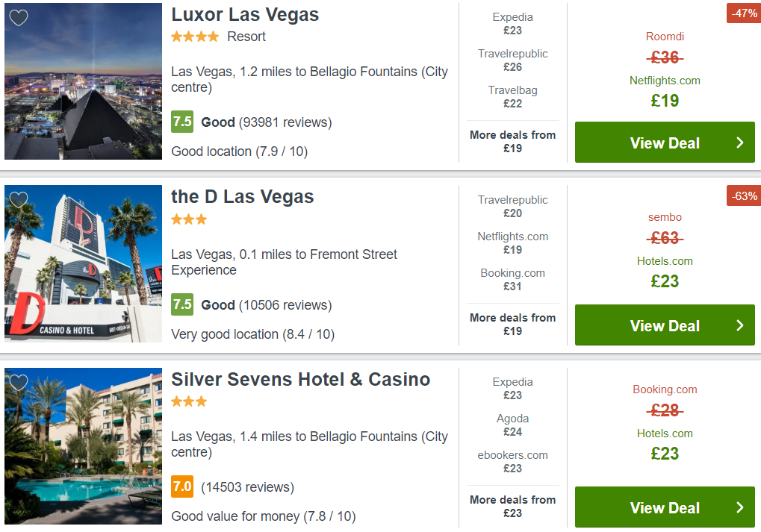Expand more deals from £23 for Silver Sevens
Screen dimensions: 761x532
[512, 507]
